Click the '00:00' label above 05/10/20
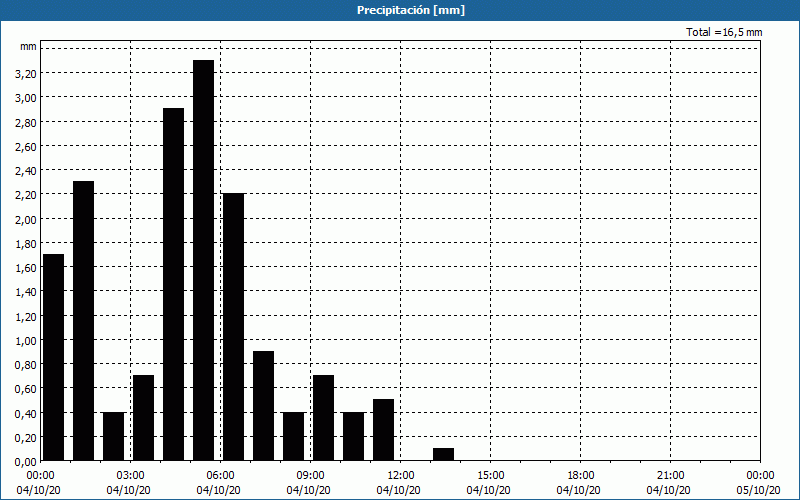 tap(760, 476)
